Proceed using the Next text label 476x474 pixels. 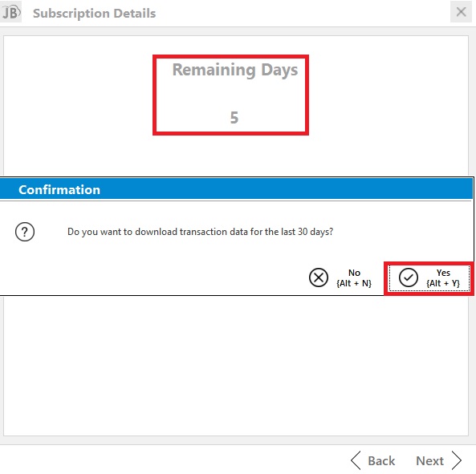pos(429,461)
